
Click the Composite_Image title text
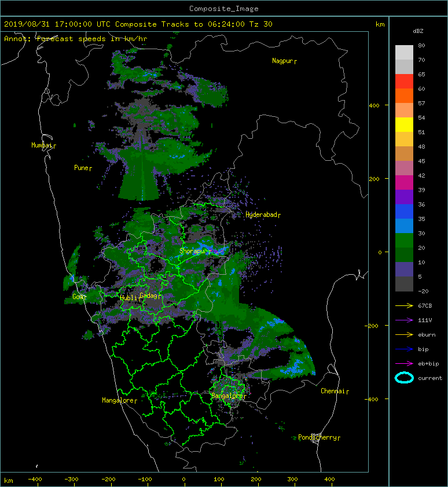click(x=224, y=9)
